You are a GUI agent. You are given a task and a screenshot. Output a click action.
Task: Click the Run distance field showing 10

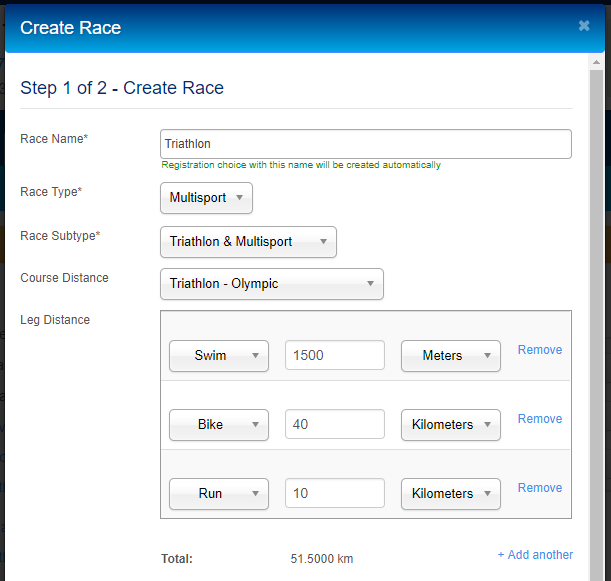[335, 493]
